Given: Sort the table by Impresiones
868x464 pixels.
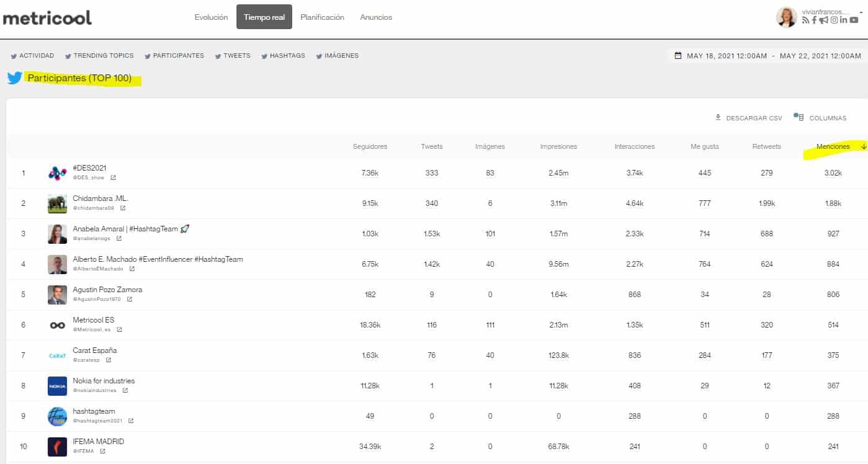Looking at the screenshot, I should [x=558, y=146].
